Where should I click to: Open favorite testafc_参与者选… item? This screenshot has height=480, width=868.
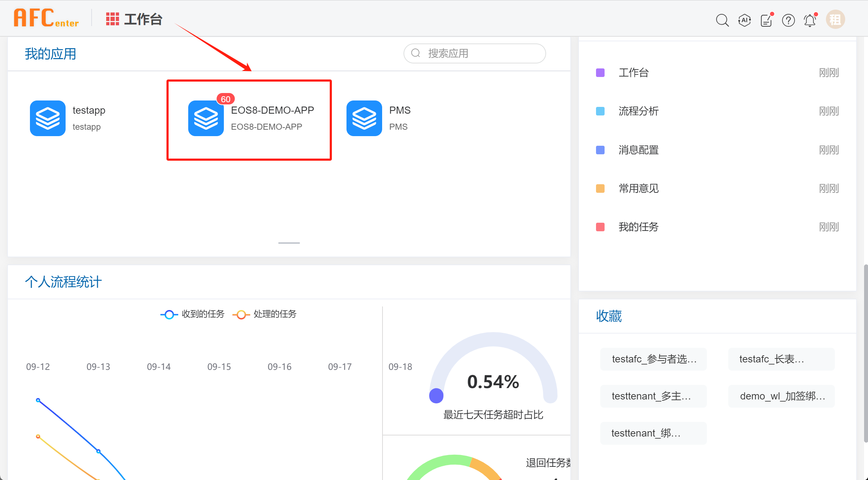click(653, 359)
